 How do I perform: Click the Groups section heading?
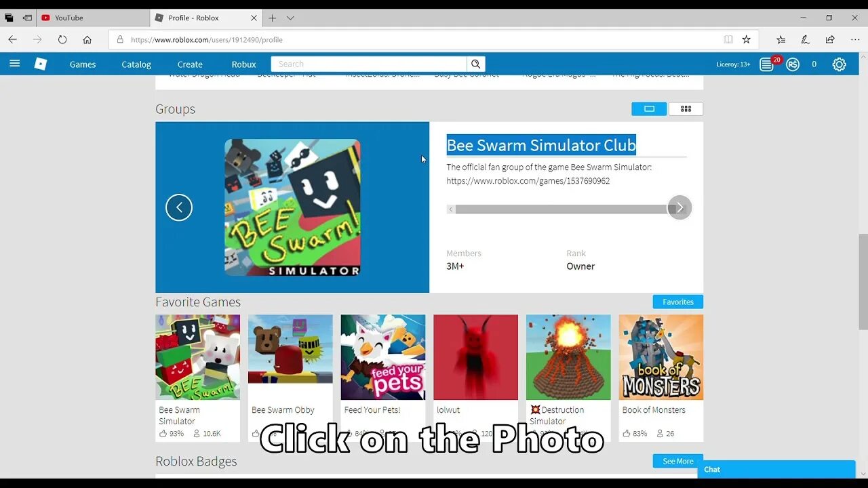click(175, 109)
